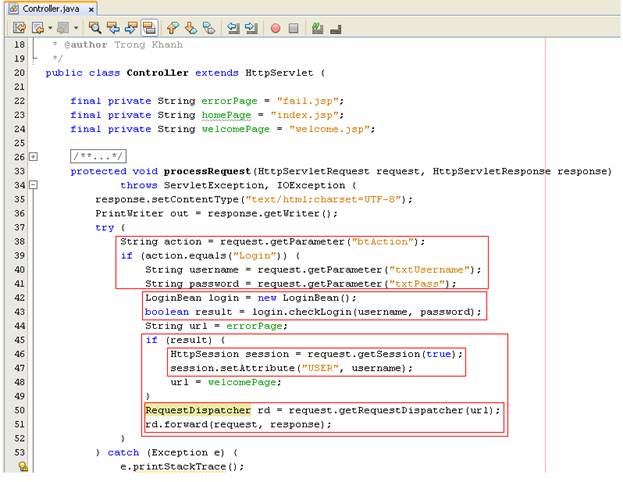623x482 pixels.
Task: Click e.printStackTrace() call text
Action: point(182,467)
